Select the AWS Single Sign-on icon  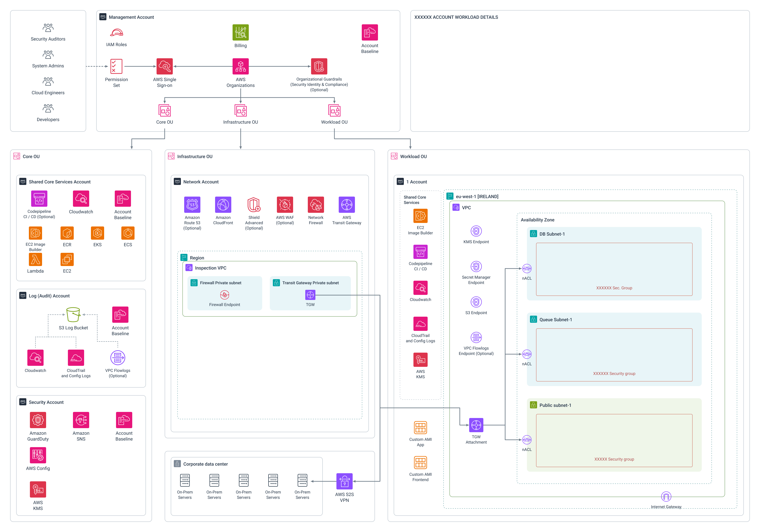(164, 66)
